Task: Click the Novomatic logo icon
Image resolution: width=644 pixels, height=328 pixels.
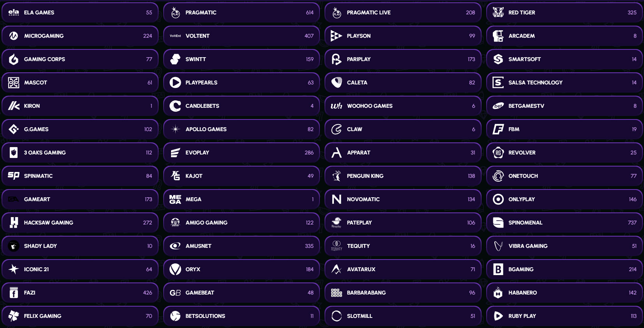Action: [x=337, y=199]
